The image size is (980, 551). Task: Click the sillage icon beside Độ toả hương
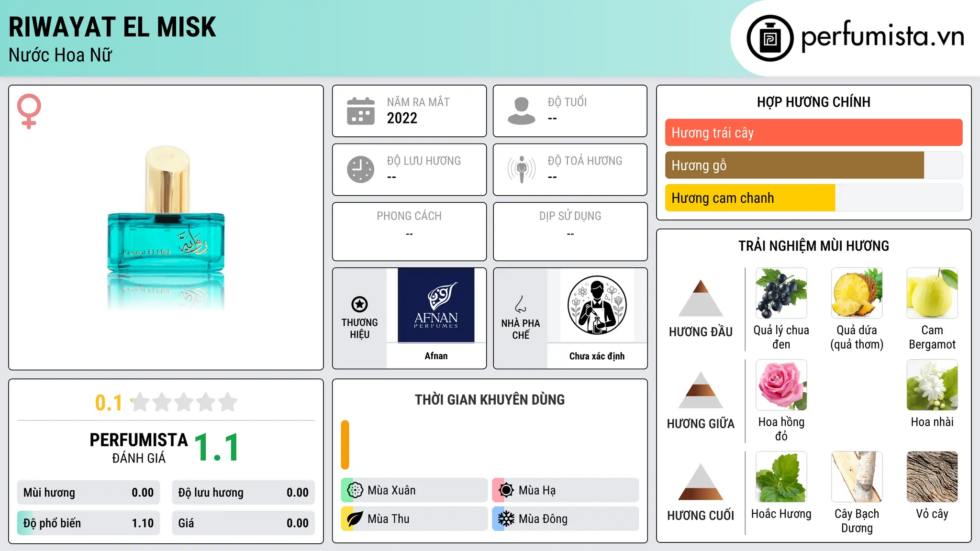click(x=521, y=169)
